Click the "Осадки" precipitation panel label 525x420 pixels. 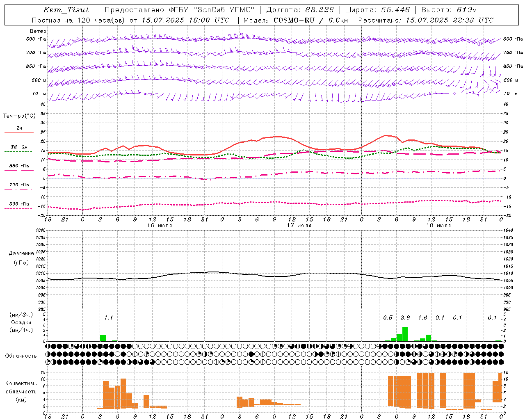(x=21, y=322)
